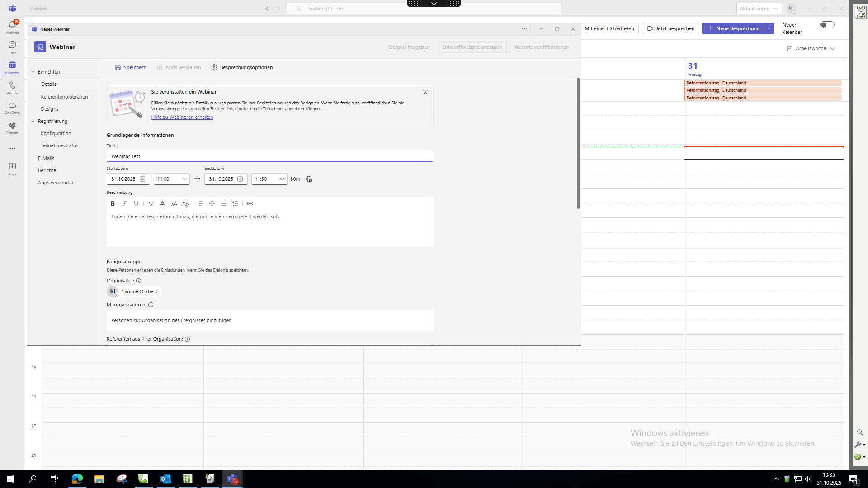Image resolution: width=868 pixels, height=488 pixels.
Task: Open the time zone selector globe icon
Action: [309, 179]
